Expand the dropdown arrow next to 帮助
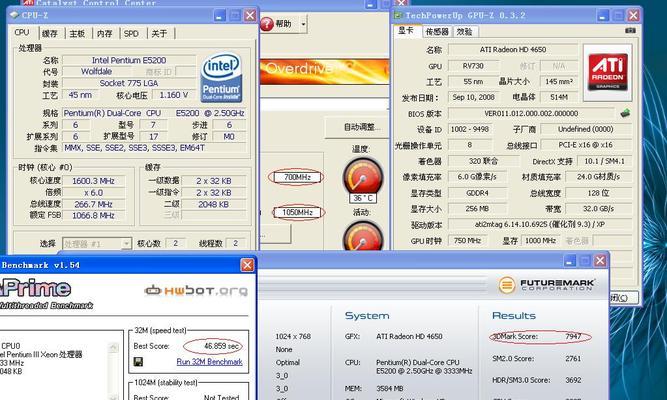This screenshot has height=400, width=667. click(303, 24)
